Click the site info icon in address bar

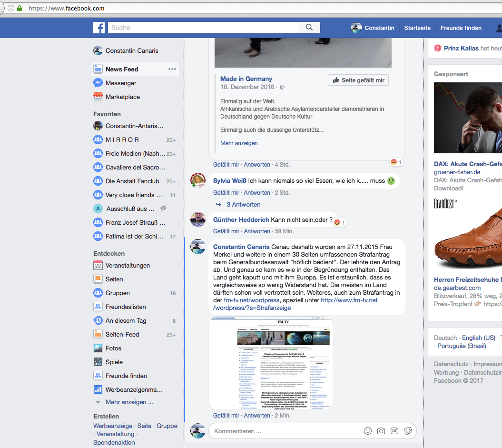10,8
